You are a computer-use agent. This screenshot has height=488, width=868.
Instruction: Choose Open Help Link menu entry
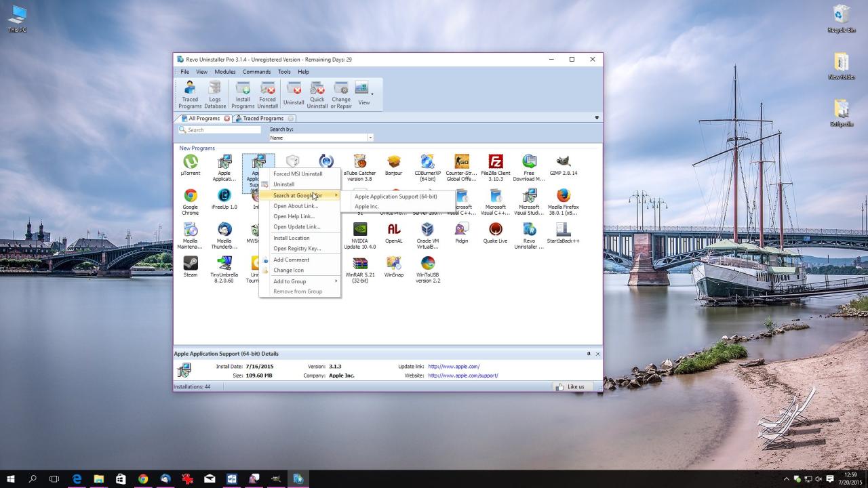click(300, 216)
